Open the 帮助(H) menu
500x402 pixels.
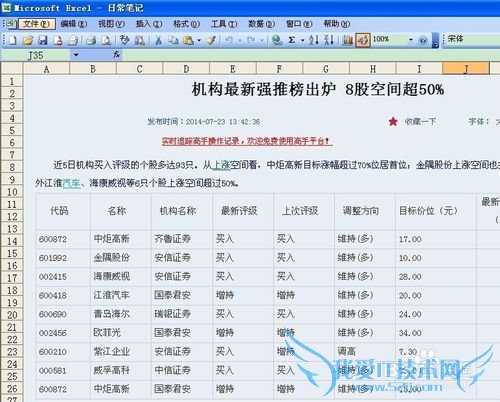click(x=337, y=24)
